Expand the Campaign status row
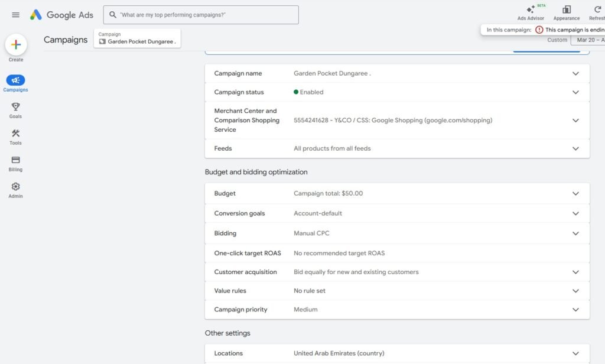The height and width of the screenshot is (364, 605). [x=575, y=92]
